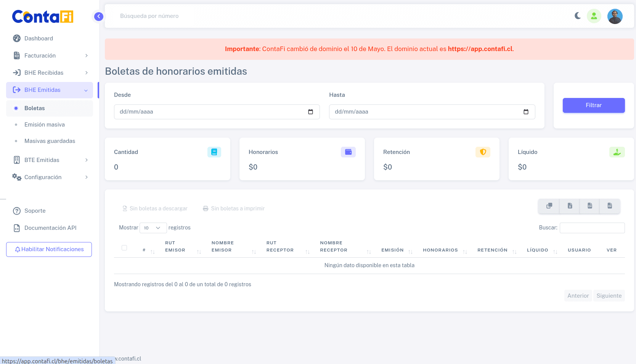Open Emisión masiva in the sidebar

(45, 125)
